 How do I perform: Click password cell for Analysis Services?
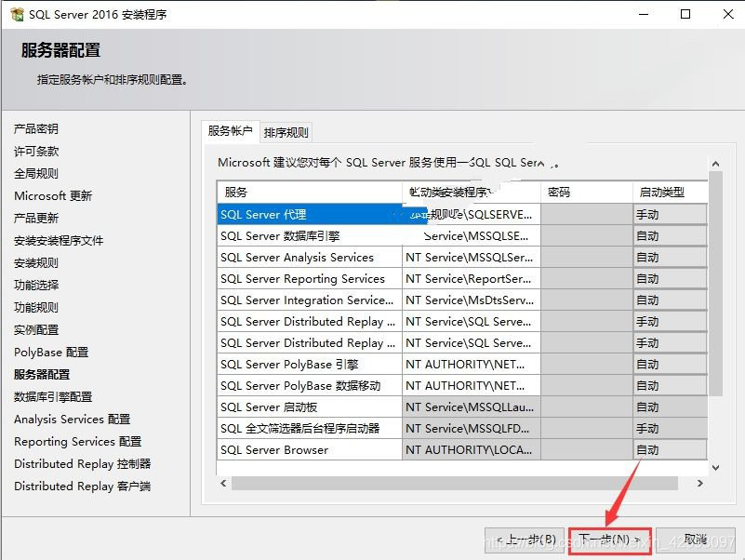click(587, 257)
